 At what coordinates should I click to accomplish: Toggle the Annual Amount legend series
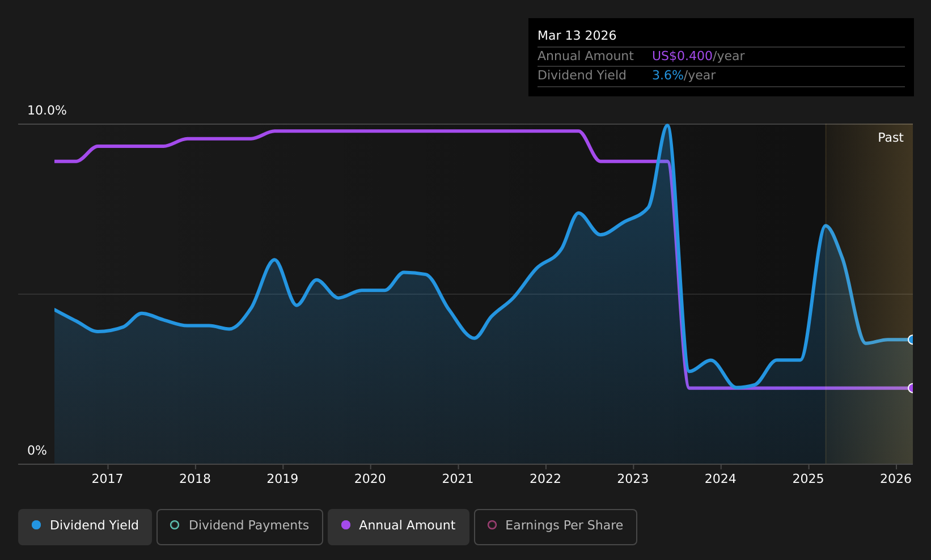(x=398, y=527)
